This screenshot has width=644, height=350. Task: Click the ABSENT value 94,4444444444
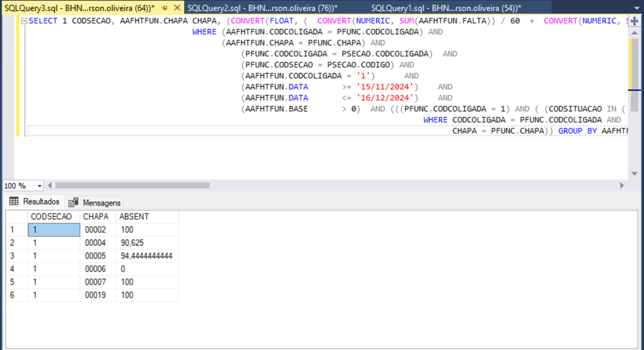point(146,256)
